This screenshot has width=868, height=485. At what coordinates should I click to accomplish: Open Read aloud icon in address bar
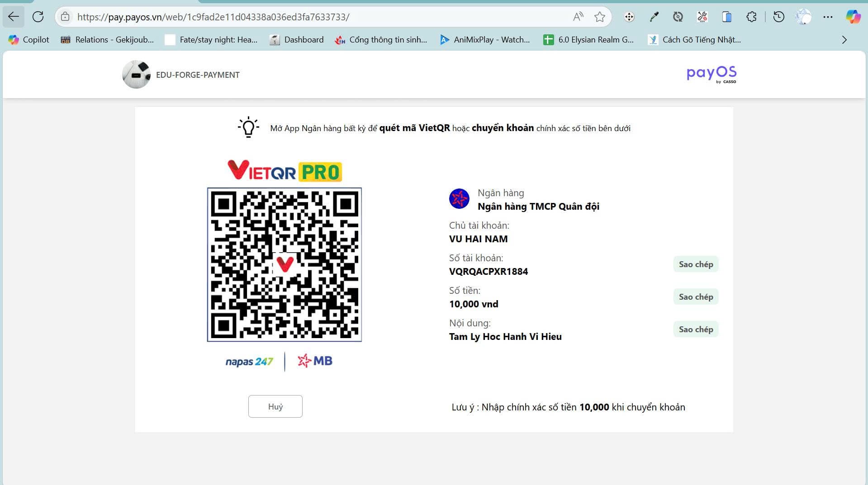(578, 17)
